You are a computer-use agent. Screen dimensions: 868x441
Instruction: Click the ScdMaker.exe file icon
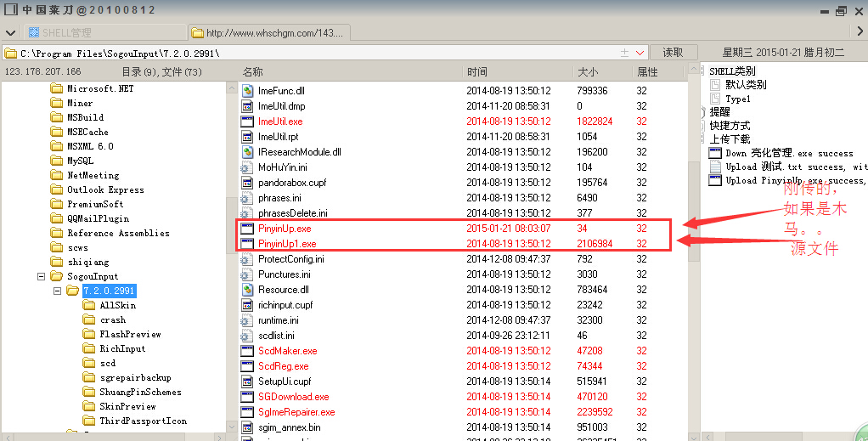tap(247, 351)
